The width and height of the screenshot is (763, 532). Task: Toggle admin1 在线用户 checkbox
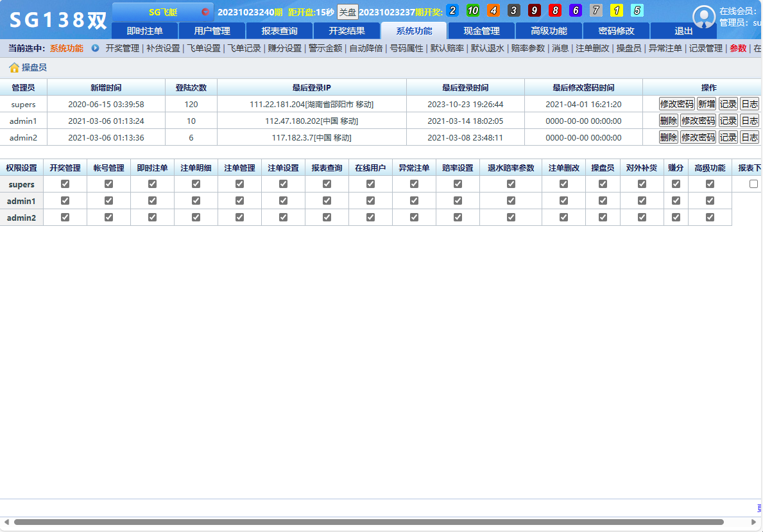[371, 200]
